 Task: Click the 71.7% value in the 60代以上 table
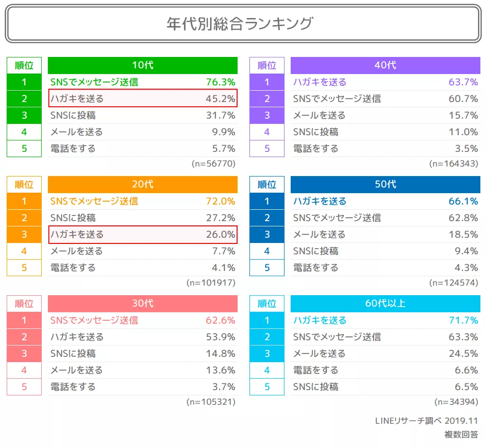tap(463, 320)
